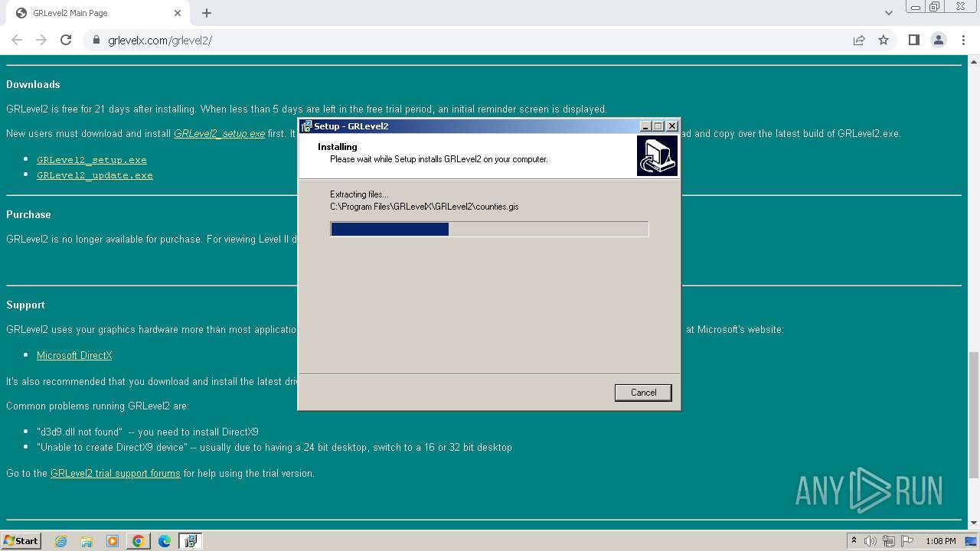Show hidden system tray icons
The image size is (980, 551).
click(x=854, y=541)
